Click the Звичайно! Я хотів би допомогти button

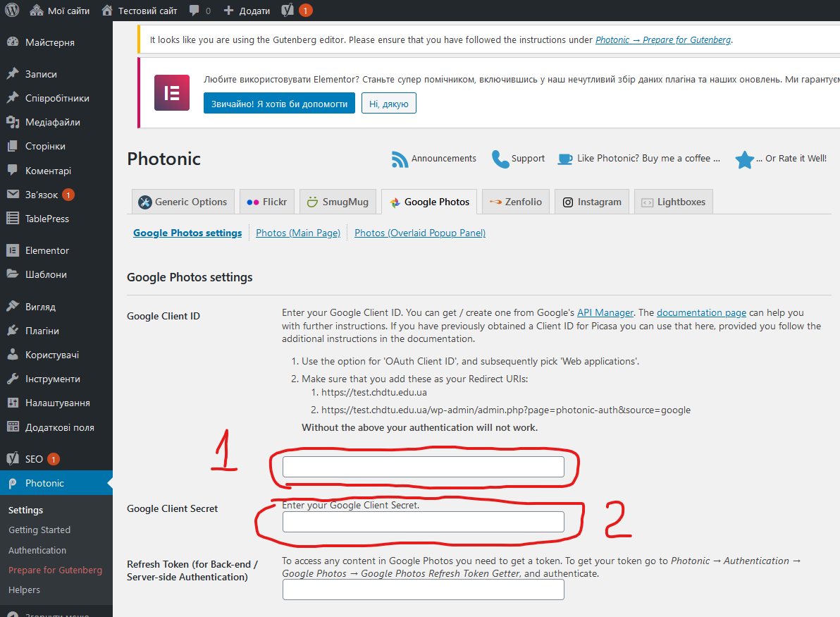pos(279,104)
